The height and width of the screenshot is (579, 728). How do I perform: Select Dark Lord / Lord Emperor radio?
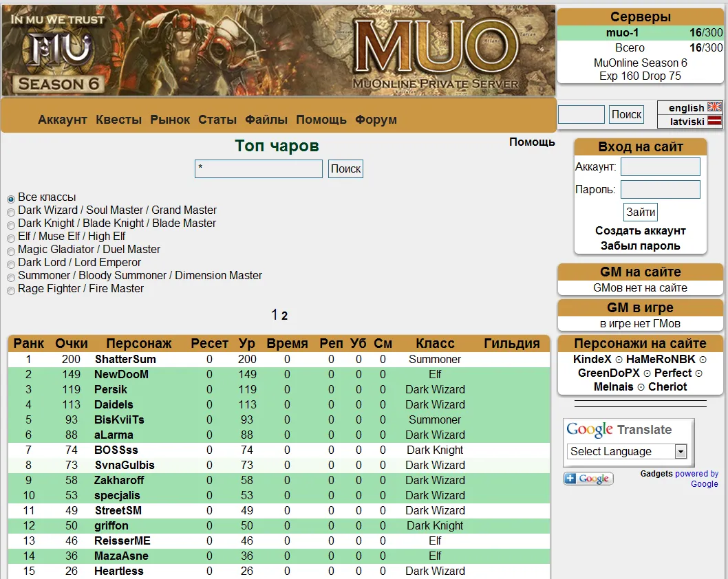tap(11, 264)
